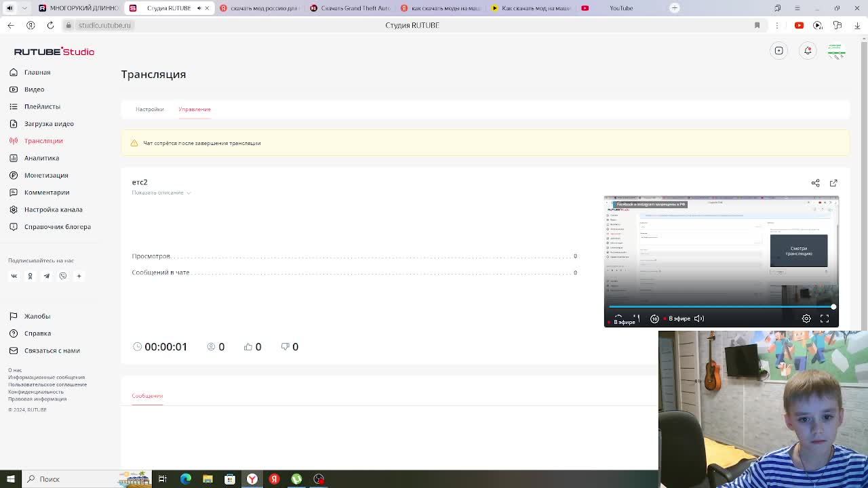This screenshot has width=868, height=488.
Task: Click the create video plus icon in header
Action: coord(779,51)
